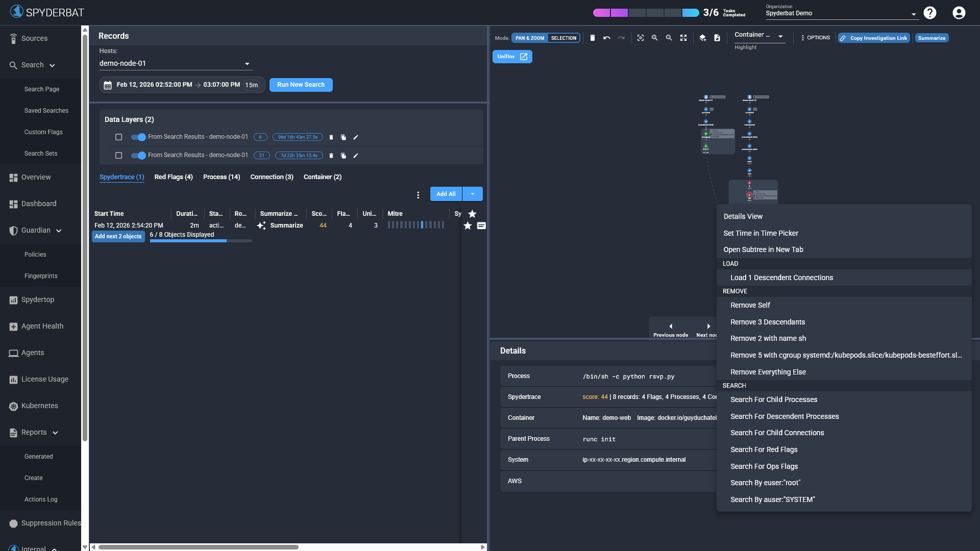Viewport: 980px width, 551px height.
Task: Switch to the Red Flags tab
Action: point(173,177)
